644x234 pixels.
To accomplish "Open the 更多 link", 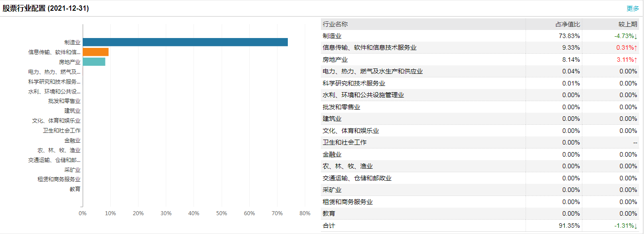I will point(633,9).
